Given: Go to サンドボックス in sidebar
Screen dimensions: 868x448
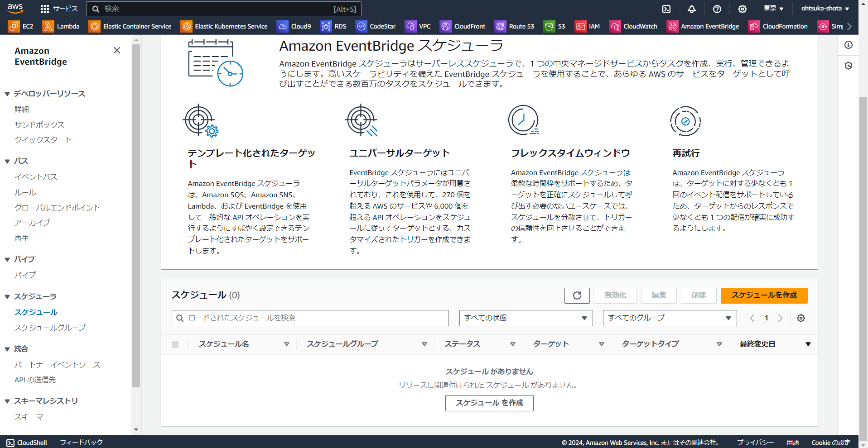Looking at the screenshot, I should click(x=39, y=125).
